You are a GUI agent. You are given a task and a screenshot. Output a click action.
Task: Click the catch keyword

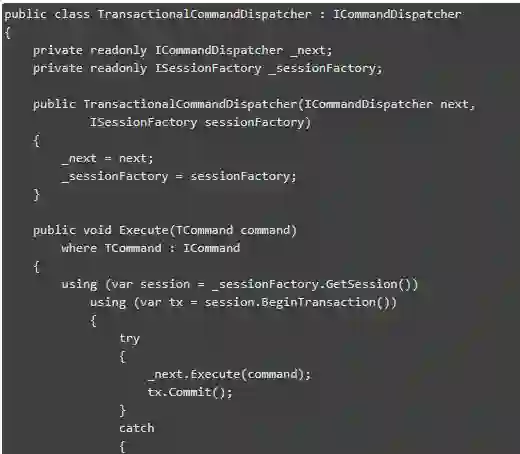click(x=137, y=428)
